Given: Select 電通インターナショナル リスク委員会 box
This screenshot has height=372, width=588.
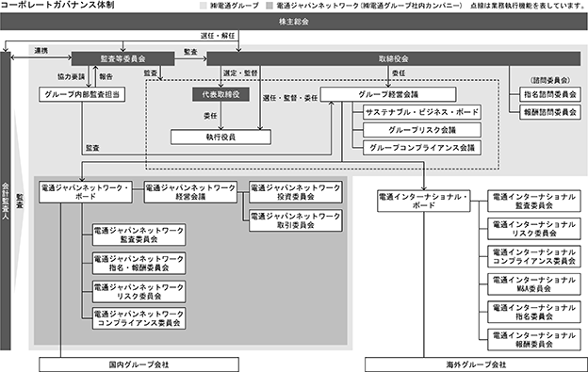Looking at the screenshot, I should (x=534, y=229).
